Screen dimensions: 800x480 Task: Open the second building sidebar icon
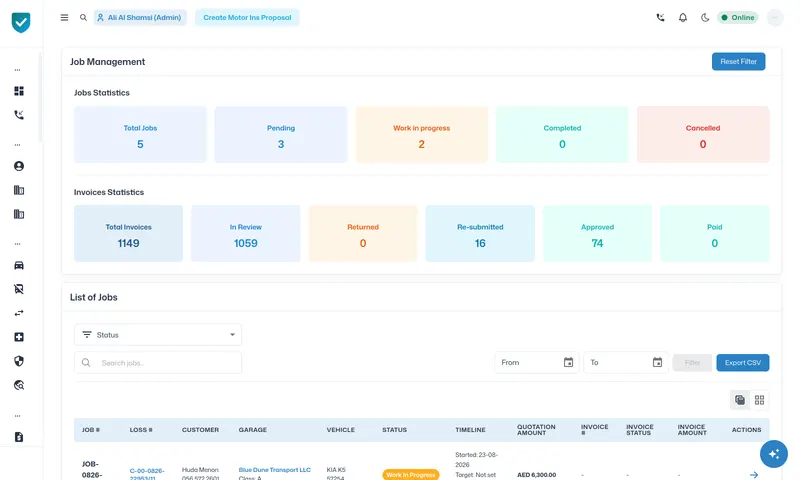click(19, 214)
